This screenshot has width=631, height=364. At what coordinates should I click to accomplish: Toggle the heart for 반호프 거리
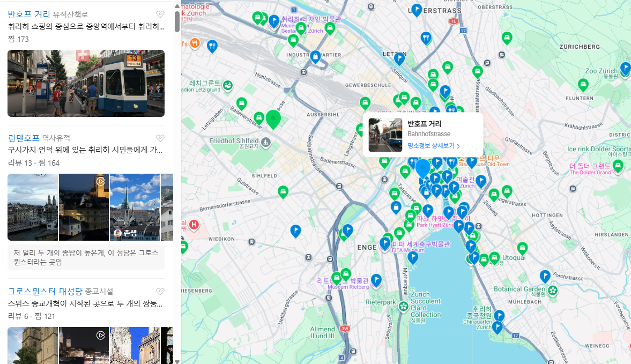pyautogui.click(x=160, y=14)
